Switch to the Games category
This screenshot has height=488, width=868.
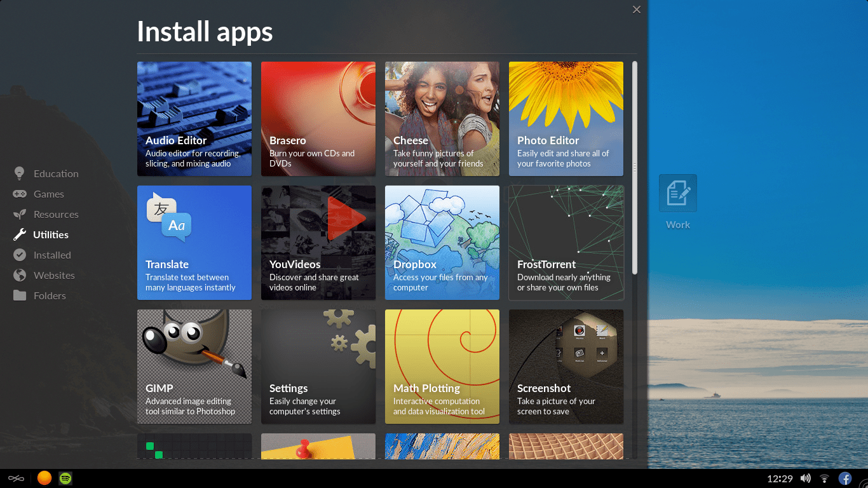pyautogui.click(x=49, y=194)
